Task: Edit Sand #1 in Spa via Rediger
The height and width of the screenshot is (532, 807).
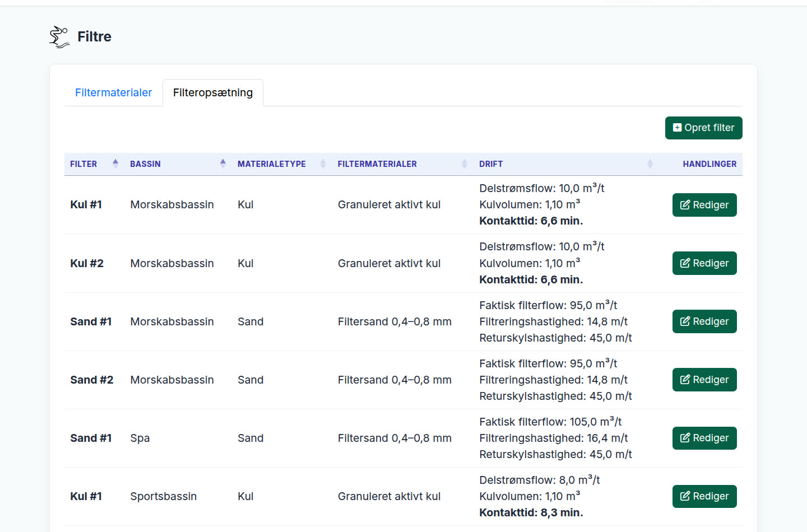Action: pos(704,438)
